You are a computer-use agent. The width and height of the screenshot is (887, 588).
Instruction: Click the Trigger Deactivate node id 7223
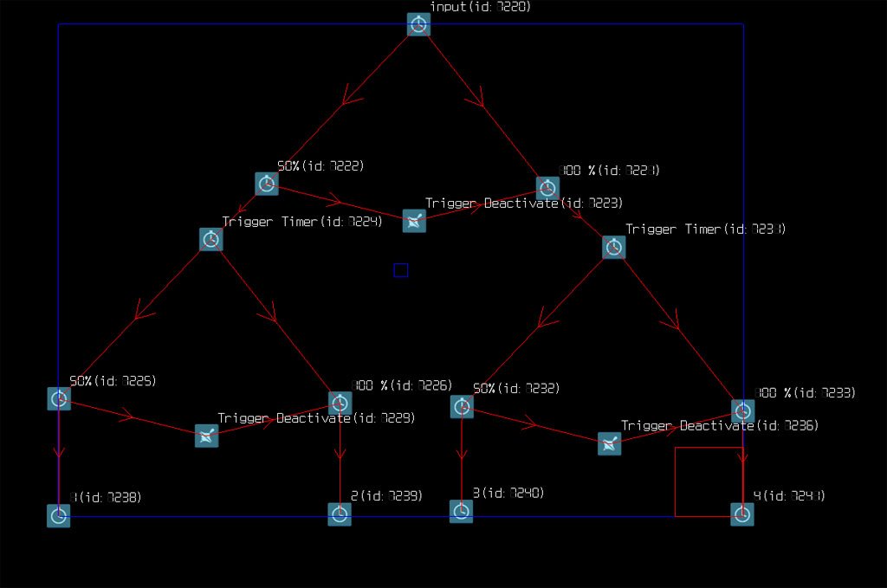pos(414,221)
